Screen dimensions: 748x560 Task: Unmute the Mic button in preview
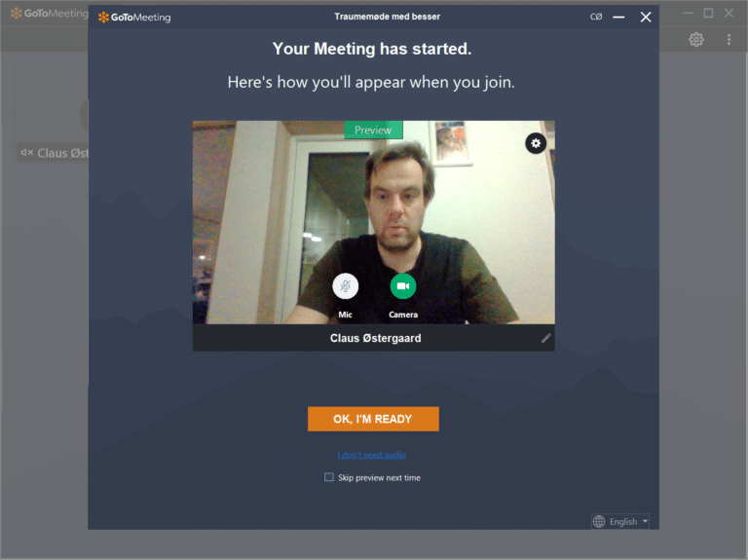tap(345, 286)
